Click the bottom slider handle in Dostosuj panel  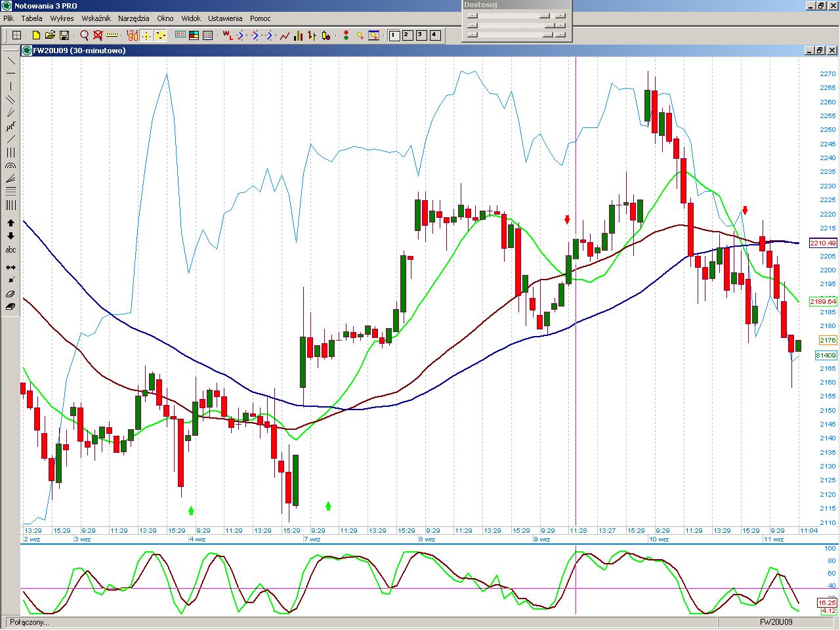point(549,35)
